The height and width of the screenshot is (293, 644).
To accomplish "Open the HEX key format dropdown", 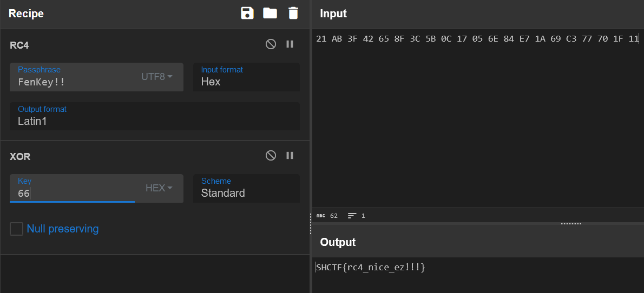I will pyautogui.click(x=159, y=188).
